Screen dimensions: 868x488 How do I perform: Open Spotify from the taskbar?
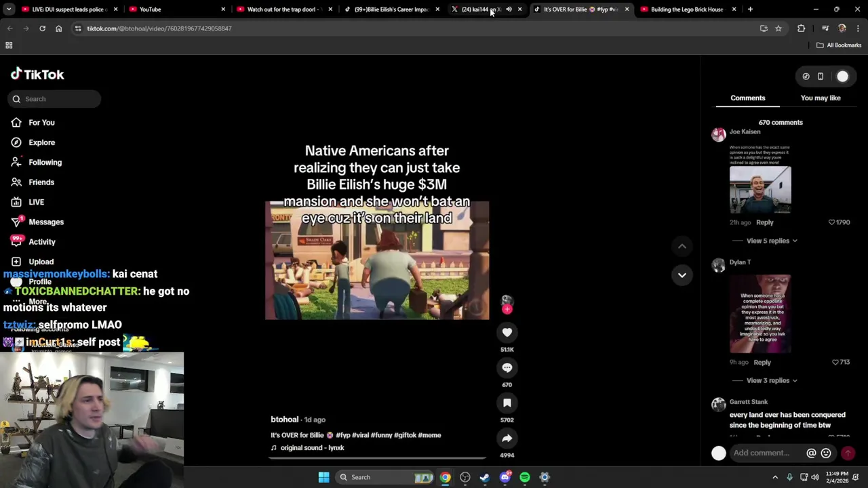coord(524,477)
